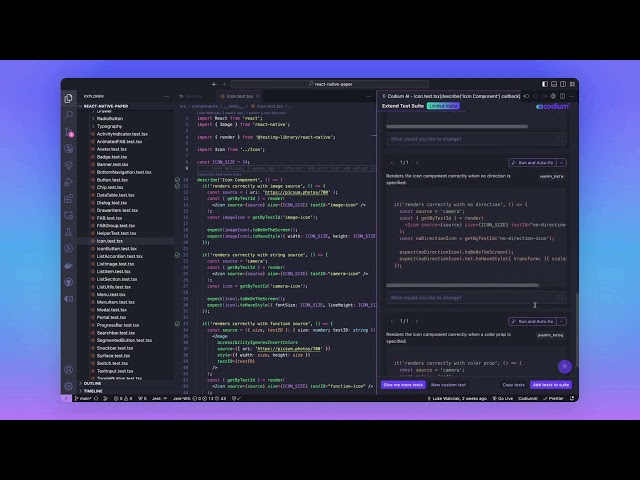Click the Limited Alpha badge

[443, 106]
